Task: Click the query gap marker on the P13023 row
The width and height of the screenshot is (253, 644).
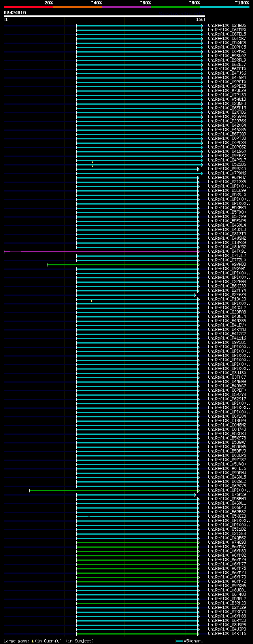Action: point(91,301)
